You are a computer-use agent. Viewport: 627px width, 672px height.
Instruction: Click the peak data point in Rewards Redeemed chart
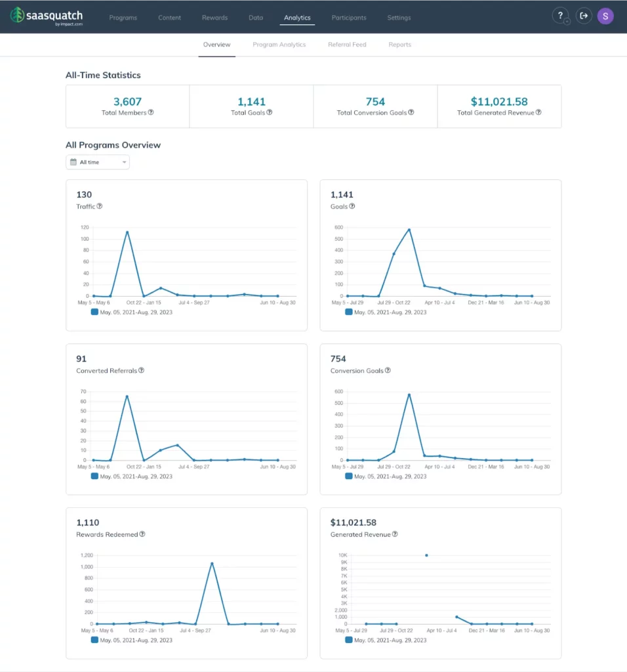coord(212,563)
